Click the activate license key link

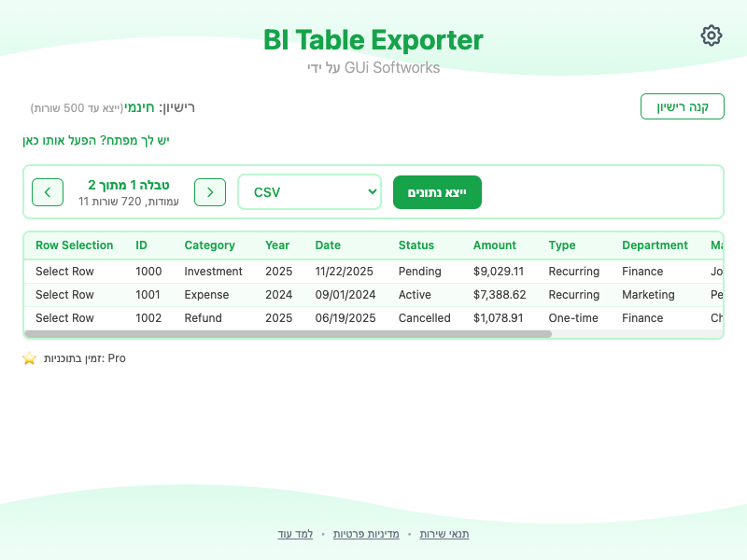coord(96,140)
